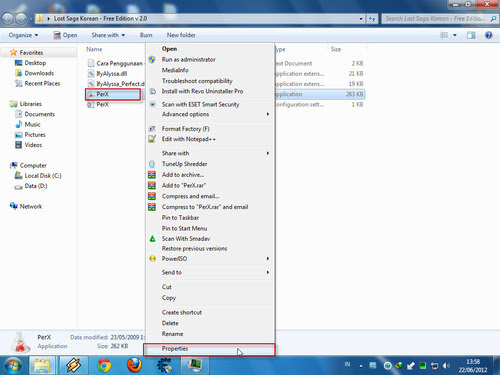500x375 pixels.
Task: Click the Smadav icon in context menu
Action: click(x=152, y=239)
